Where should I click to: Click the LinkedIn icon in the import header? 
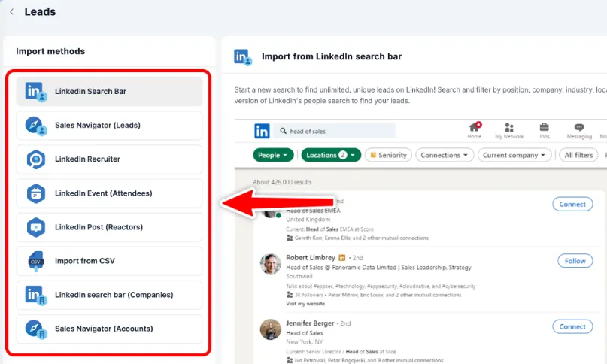(243, 57)
